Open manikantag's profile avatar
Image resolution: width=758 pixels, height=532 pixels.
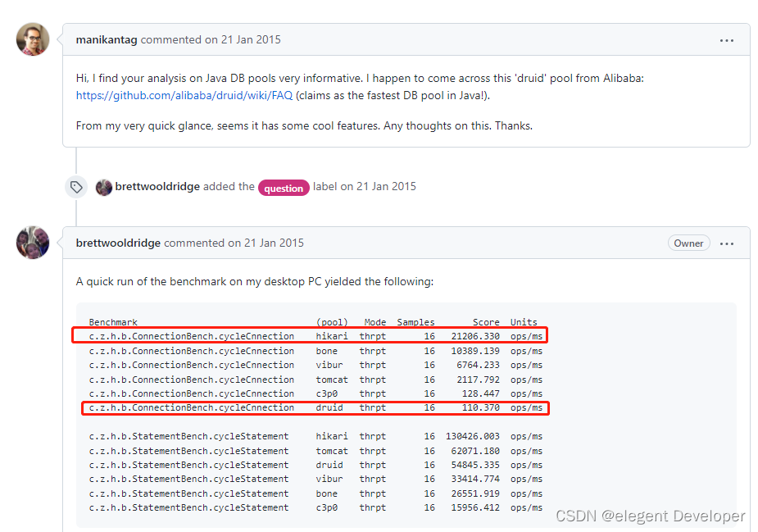[x=33, y=39]
